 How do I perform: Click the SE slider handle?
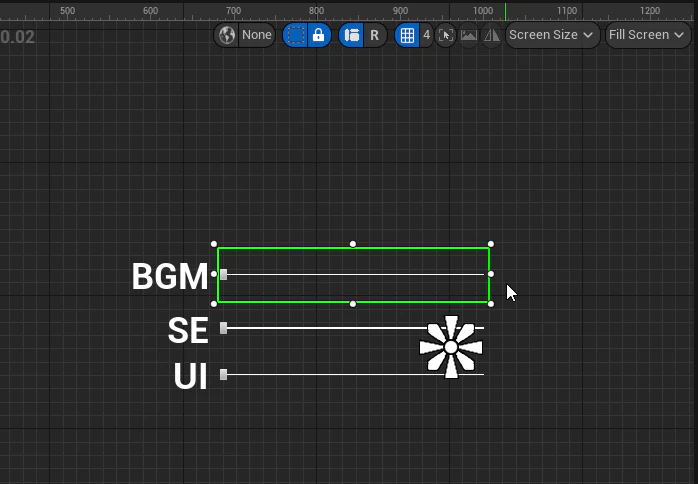point(223,328)
